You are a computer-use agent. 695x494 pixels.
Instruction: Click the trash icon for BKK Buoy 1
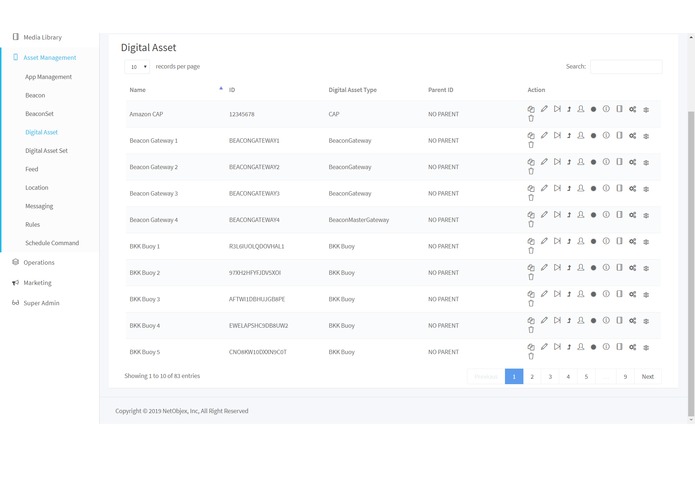click(531, 250)
